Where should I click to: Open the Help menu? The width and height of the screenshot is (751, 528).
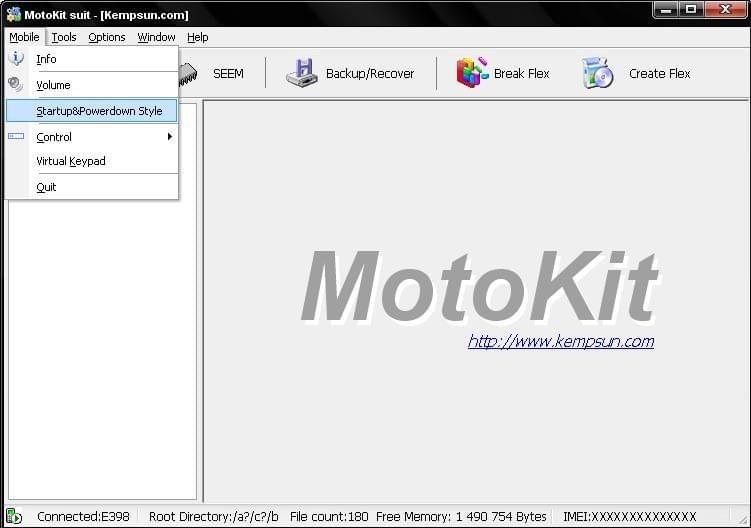pyautogui.click(x=198, y=37)
